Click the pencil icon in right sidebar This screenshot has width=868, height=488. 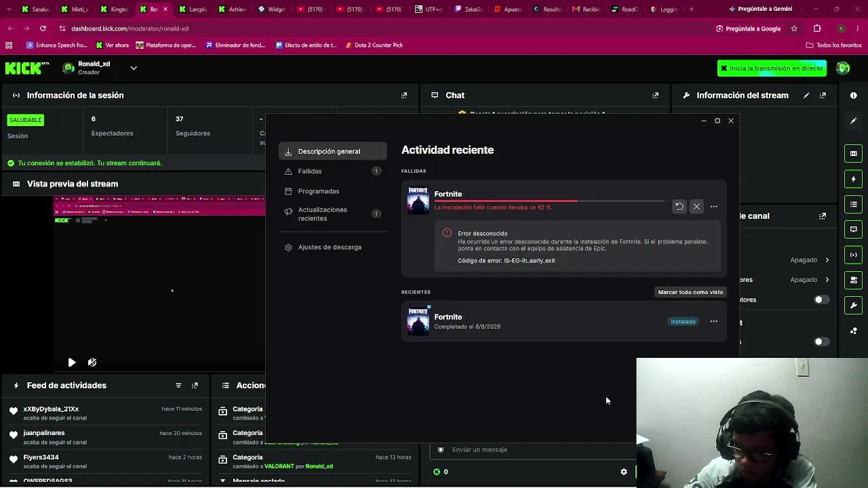point(853,121)
